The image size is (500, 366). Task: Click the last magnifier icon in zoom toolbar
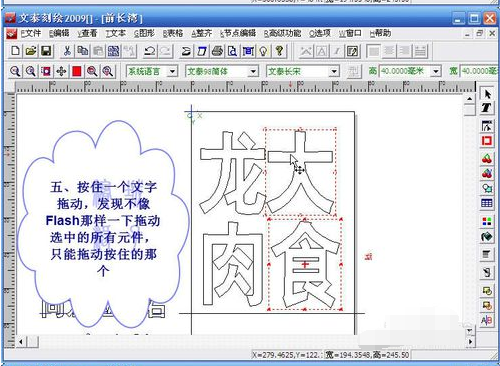(x=108, y=71)
